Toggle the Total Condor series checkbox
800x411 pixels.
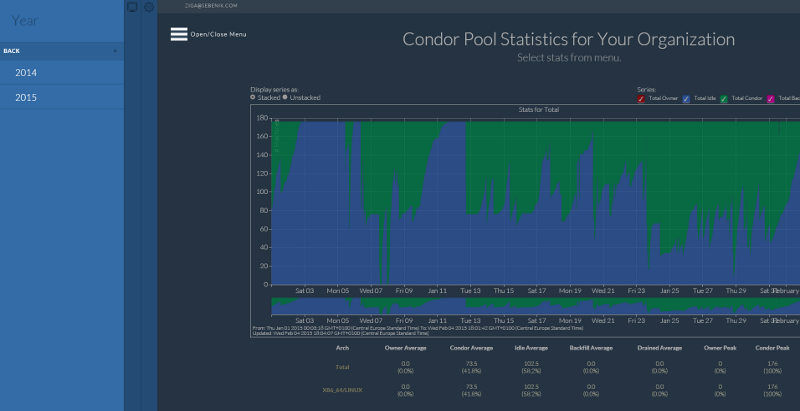click(x=724, y=99)
